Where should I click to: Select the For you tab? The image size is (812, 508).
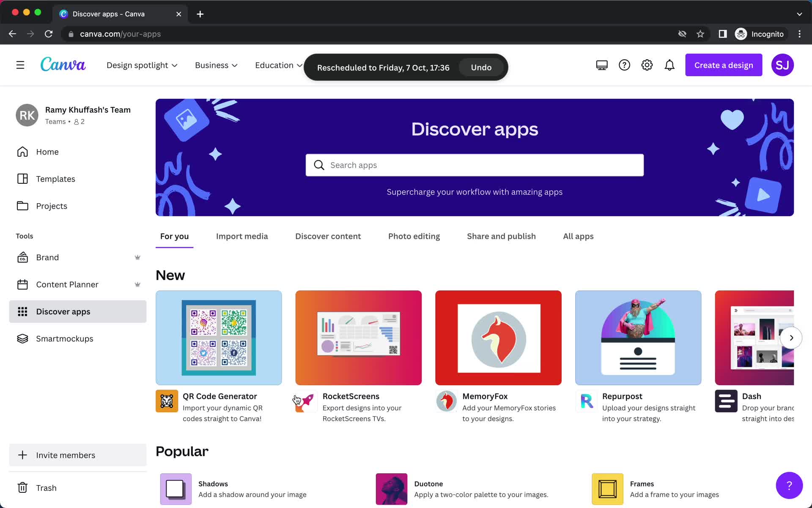click(174, 236)
